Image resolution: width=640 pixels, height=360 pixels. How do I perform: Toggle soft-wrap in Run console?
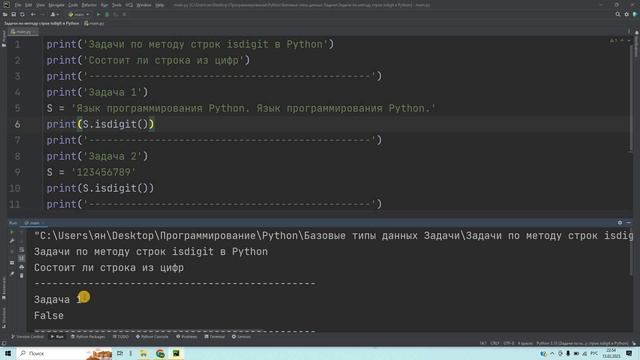click(22, 250)
